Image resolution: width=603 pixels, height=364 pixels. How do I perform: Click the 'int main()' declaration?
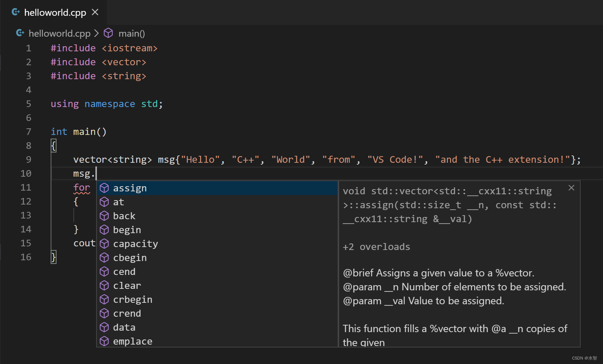[x=79, y=132]
